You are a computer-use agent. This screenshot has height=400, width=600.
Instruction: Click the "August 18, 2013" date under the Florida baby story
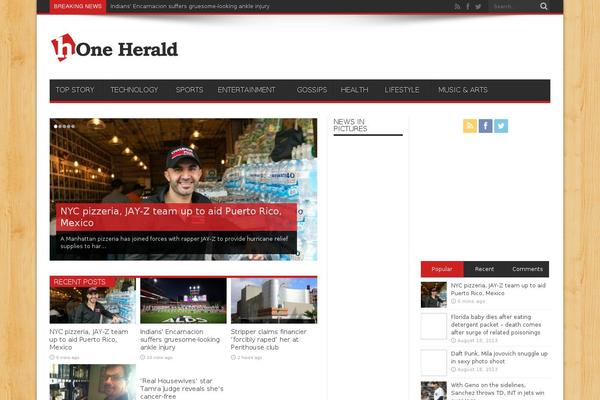click(x=478, y=341)
